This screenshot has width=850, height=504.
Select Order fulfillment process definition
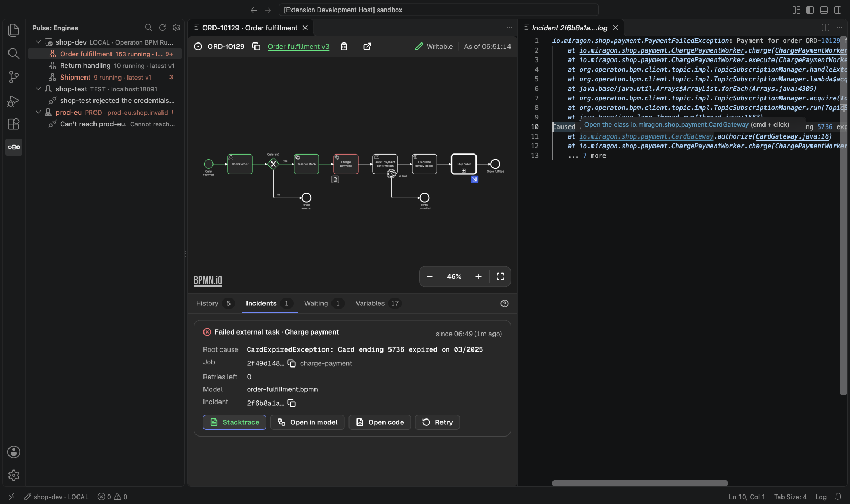pyautogui.click(x=105, y=54)
